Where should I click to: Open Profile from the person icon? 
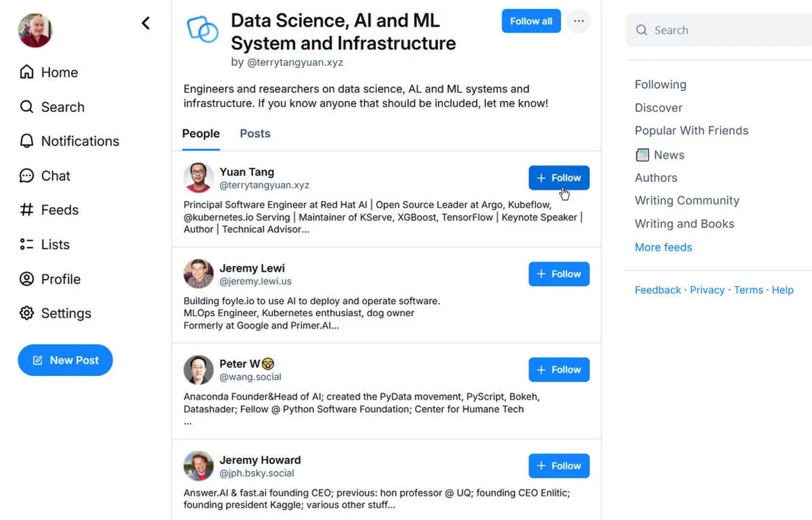(27, 279)
